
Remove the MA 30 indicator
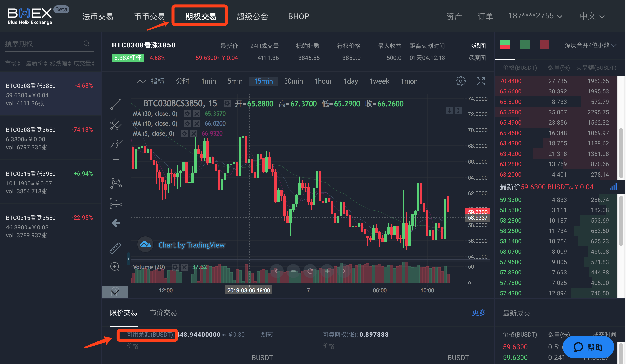tap(197, 114)
